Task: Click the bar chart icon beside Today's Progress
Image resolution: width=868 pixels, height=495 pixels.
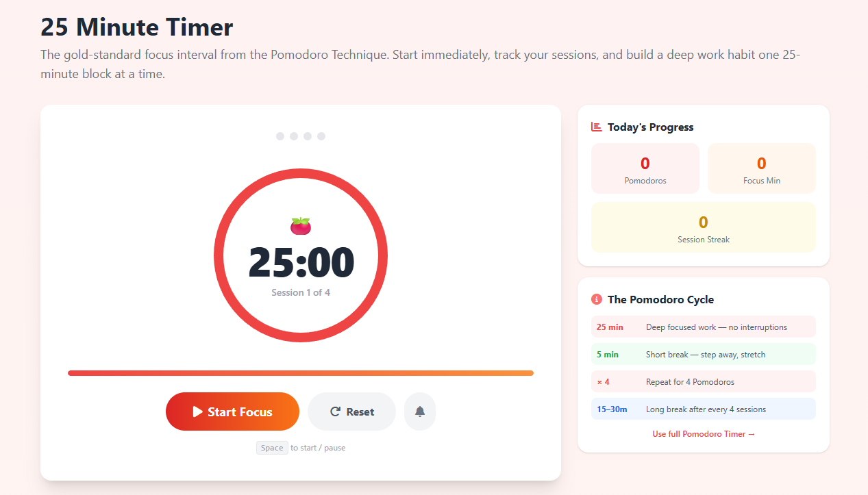Action: coord(596,126)
